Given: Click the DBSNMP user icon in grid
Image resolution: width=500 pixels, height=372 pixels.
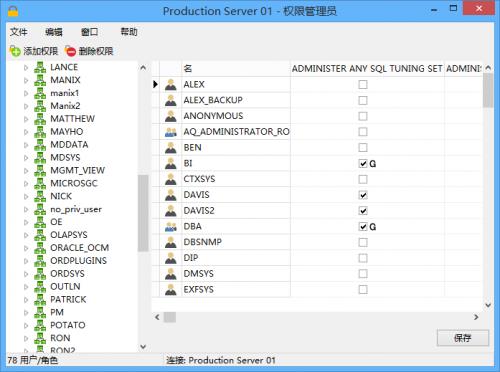Looking at the screenshot, I should click(x=171, y=242).
